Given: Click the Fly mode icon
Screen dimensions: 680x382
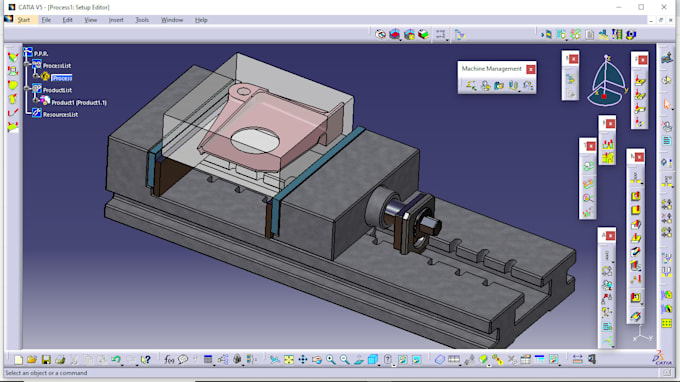Looking at the screenshot, I should 275,359.
